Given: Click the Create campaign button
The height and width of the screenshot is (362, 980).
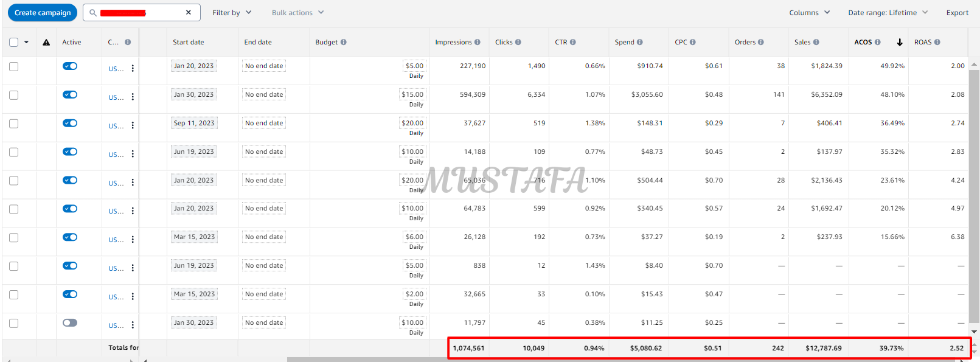Looking at the screenshot, I should [43, 13].
